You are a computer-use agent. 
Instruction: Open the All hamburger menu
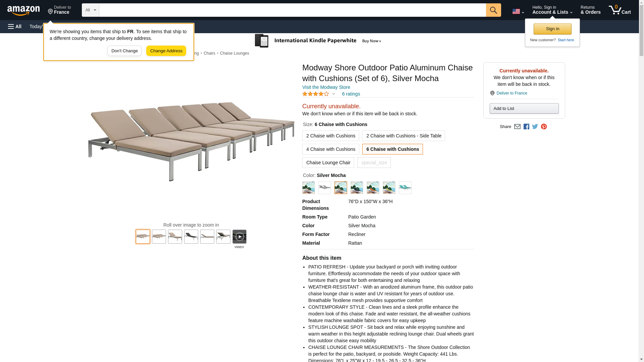[x=15, y=26]
